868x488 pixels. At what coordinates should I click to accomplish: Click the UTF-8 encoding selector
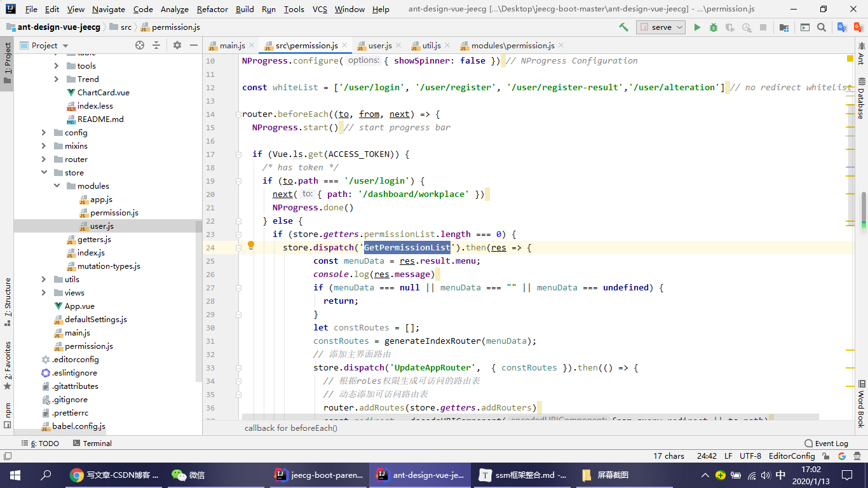click(x=750, y=456)
